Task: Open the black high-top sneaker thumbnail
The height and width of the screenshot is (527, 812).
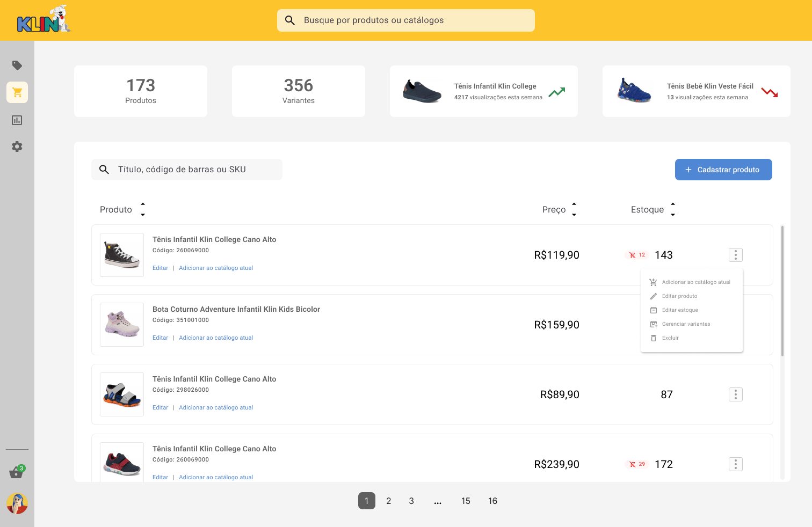Action: click(x=122, y=255)
